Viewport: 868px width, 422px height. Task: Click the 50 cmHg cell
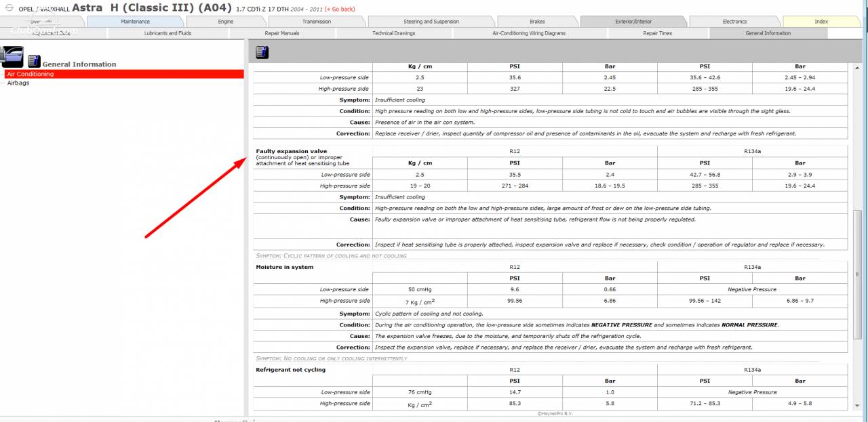click(420, 289)
